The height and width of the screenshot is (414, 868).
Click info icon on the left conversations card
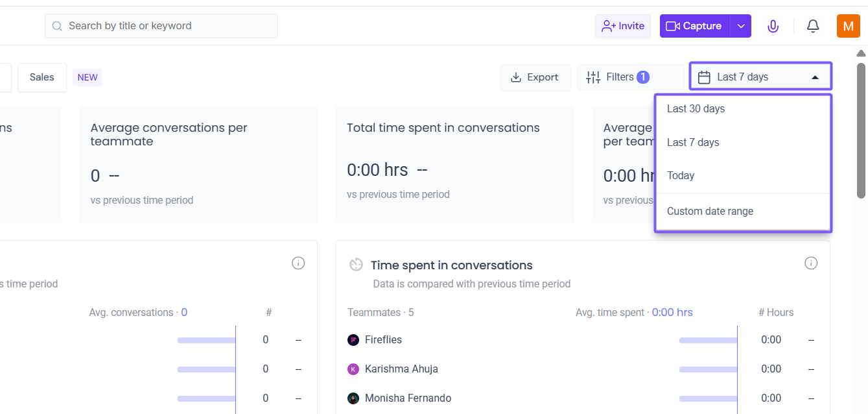point(298,263)
